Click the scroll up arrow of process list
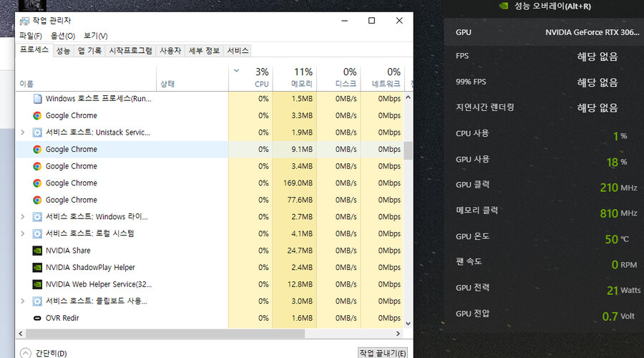644x358 pixels. click(x=408, y=97)
